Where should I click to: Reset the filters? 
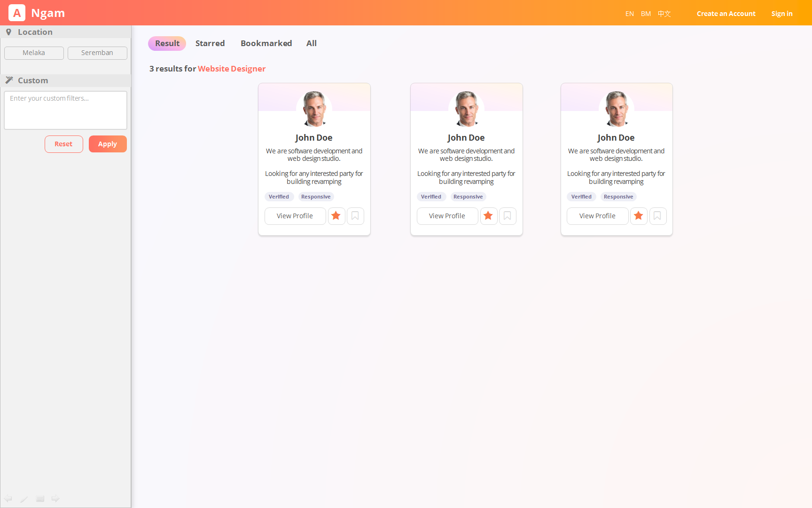pos(63,144)
